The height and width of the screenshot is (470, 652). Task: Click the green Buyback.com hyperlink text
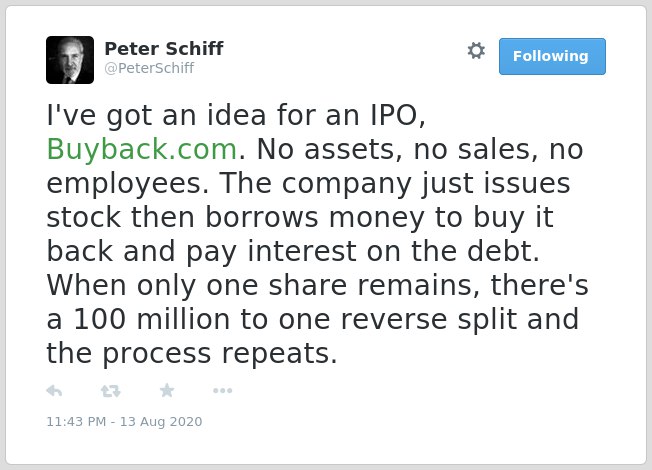142,149
